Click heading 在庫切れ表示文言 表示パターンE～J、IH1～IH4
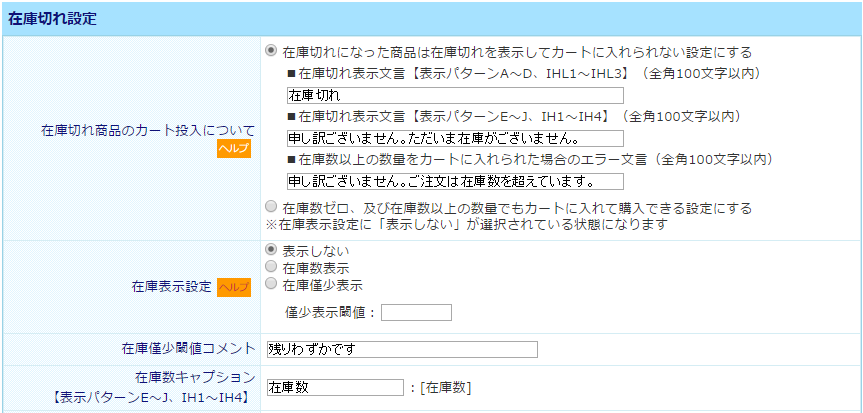 pos(513,116)
